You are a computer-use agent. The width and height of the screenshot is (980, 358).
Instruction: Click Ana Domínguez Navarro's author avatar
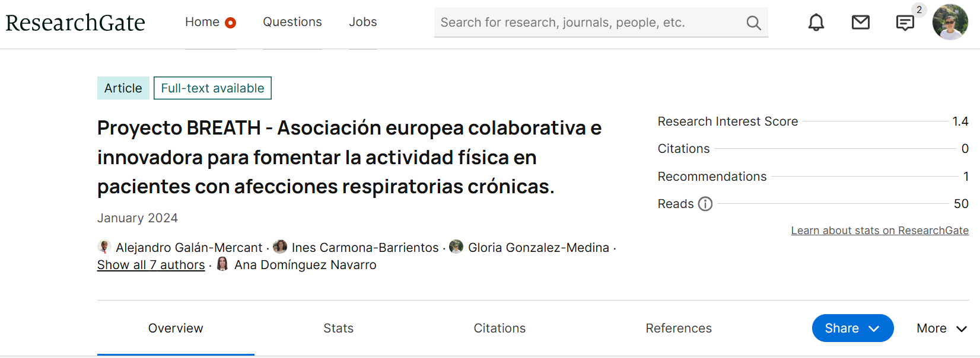point(222,264)
